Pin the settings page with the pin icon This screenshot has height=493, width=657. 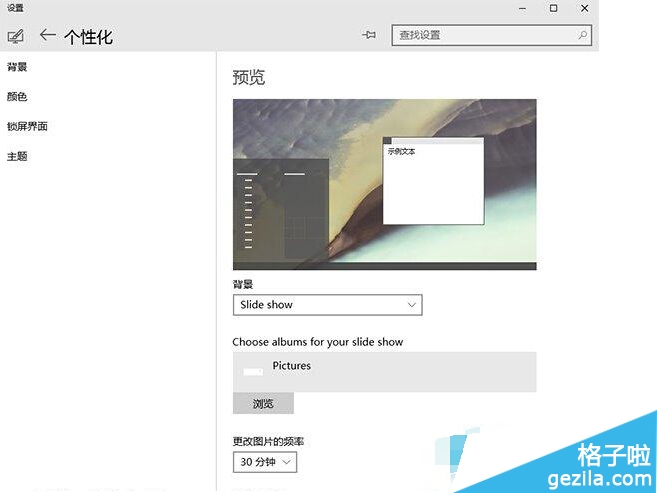[369, 35]
